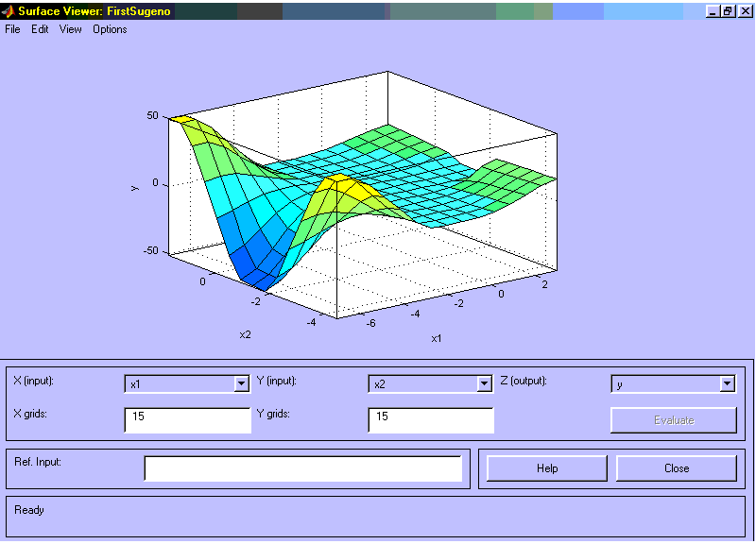756x544 pixels.
Task: Click the 'Z (output):' label
Action: click(x=524, y=381)
